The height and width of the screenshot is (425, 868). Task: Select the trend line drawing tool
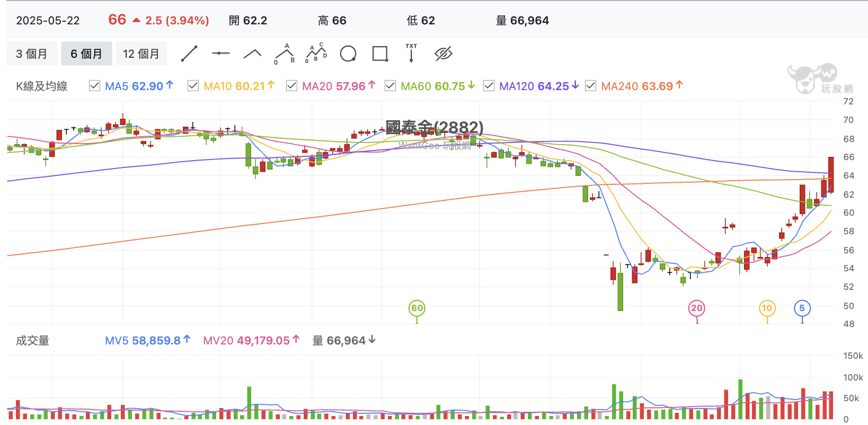click(x=189, y=54)
